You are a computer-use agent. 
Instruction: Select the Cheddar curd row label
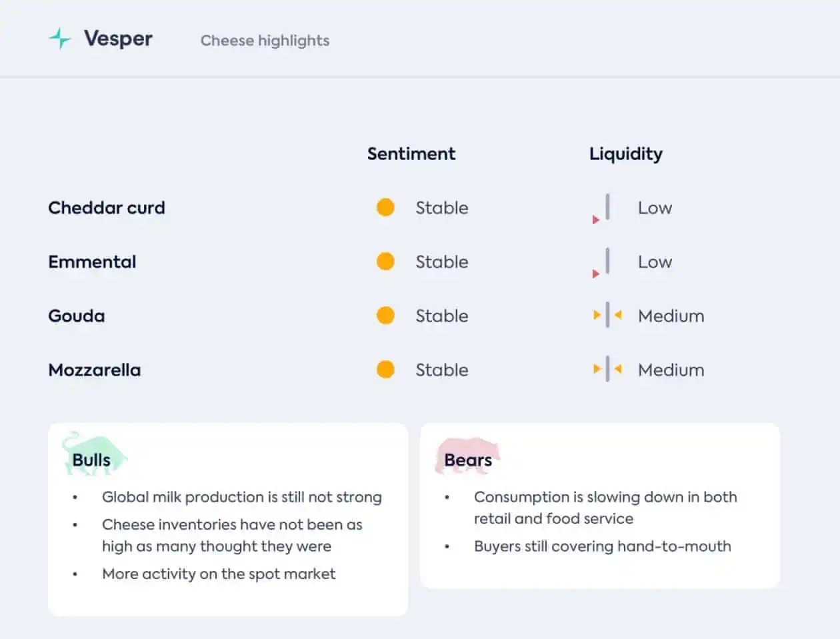point(107,207)
